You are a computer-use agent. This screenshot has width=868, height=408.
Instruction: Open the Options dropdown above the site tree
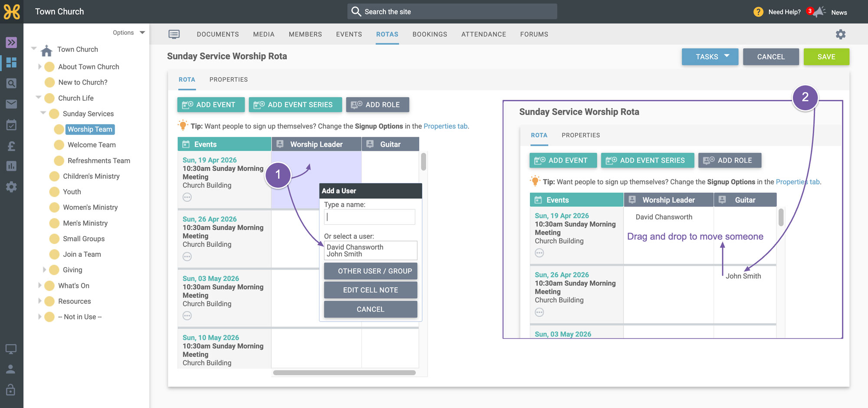pos(129,33)
